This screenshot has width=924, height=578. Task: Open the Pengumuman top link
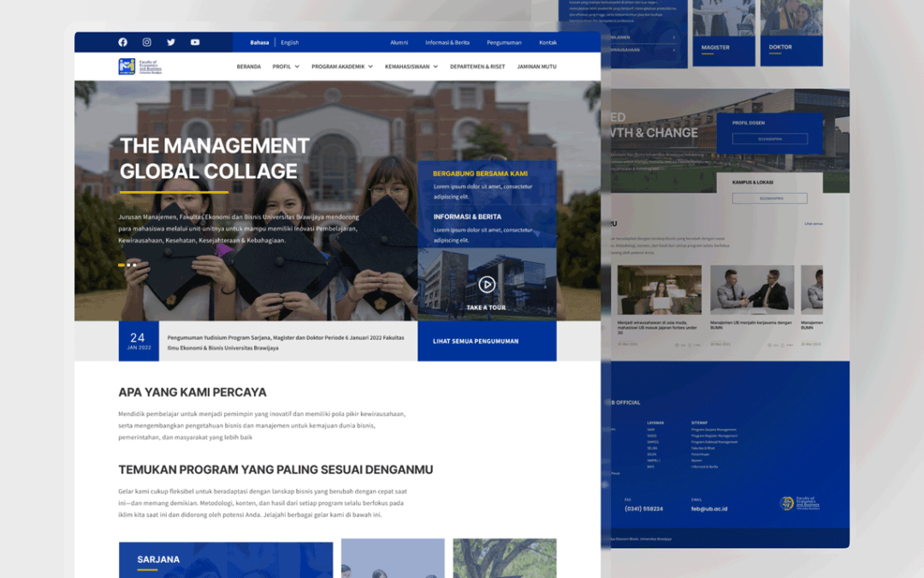click(504, 43)
